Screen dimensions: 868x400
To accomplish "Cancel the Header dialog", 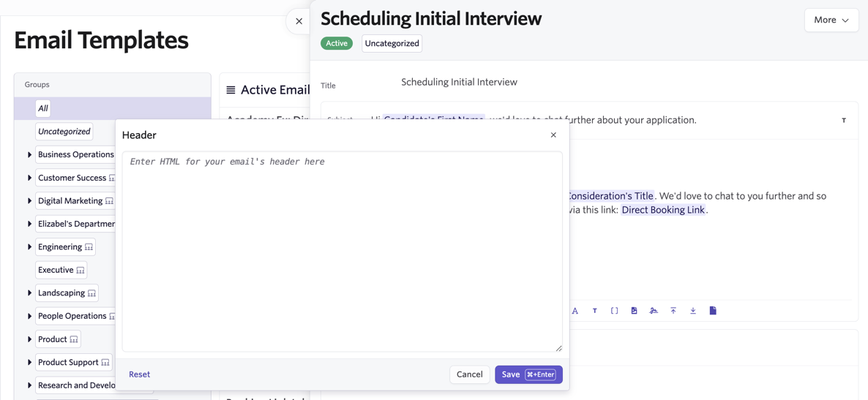I will pos(469,374).
